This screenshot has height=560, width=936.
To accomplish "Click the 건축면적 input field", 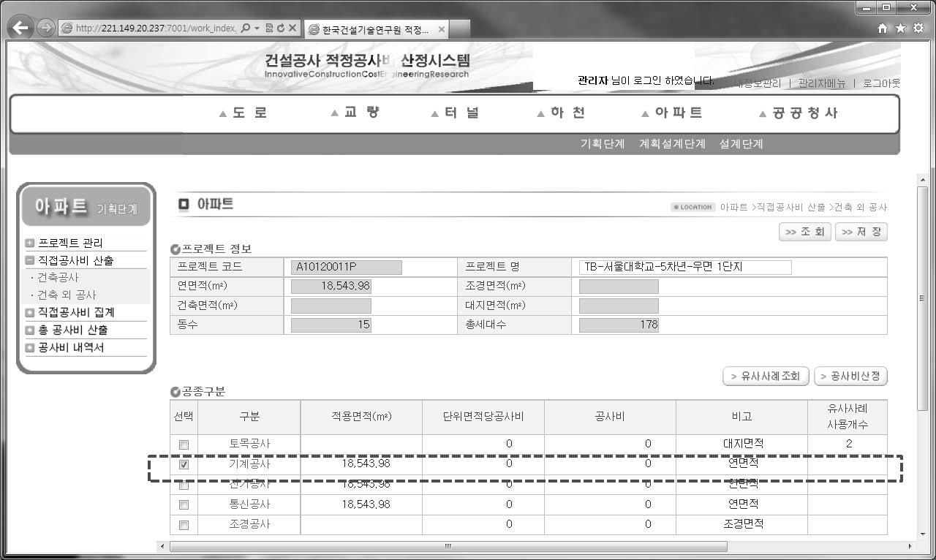I will click(331, 306).
